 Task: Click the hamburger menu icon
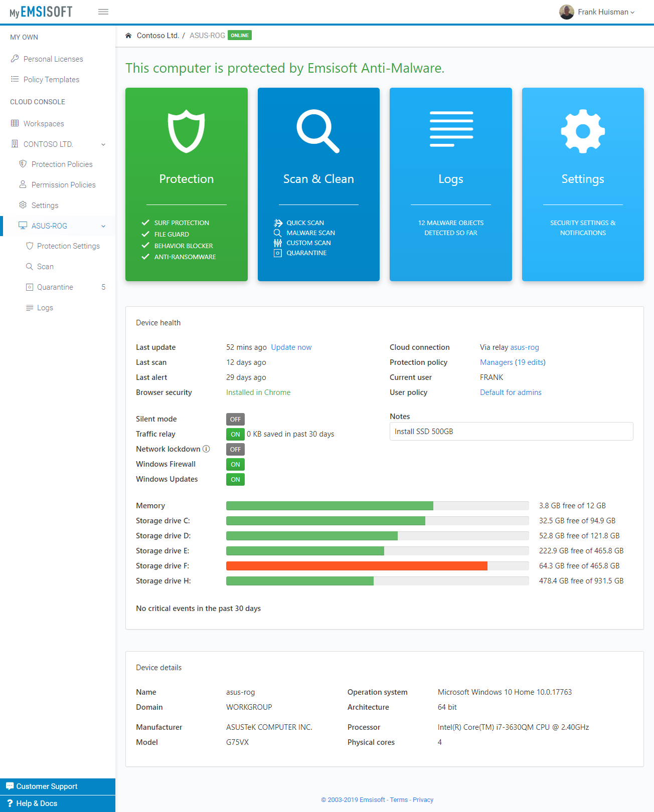tap(103, 12)
